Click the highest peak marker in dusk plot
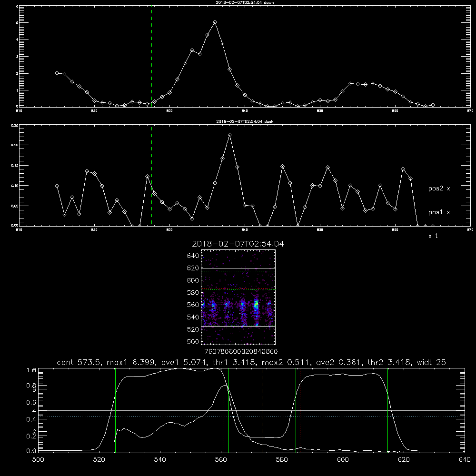 pos(230,135)
